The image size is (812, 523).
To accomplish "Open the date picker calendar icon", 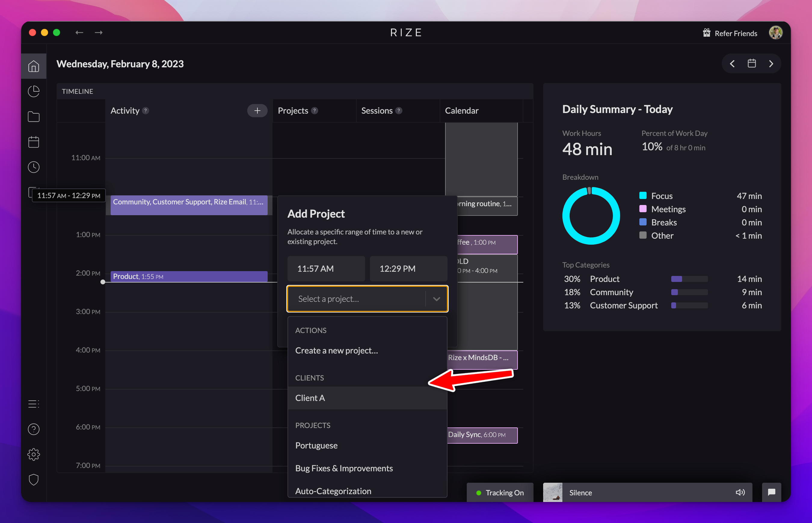I will (752, 63).
